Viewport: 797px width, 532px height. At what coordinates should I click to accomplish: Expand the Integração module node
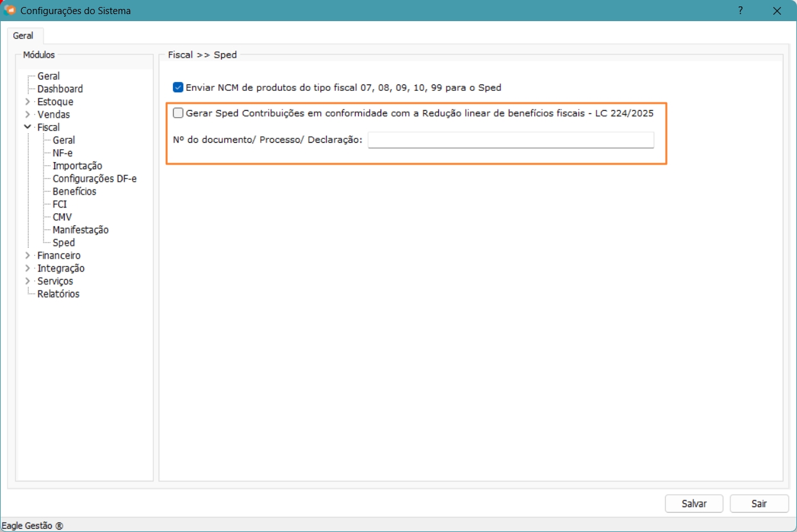(x=28, y=268)
